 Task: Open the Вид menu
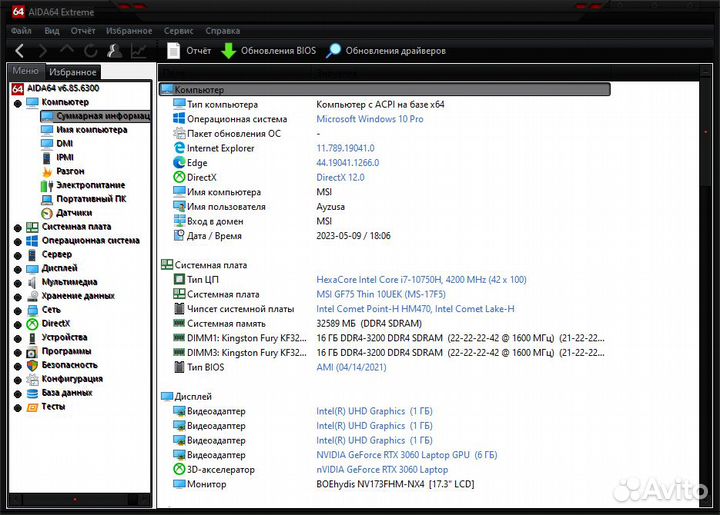click(52, 31)
